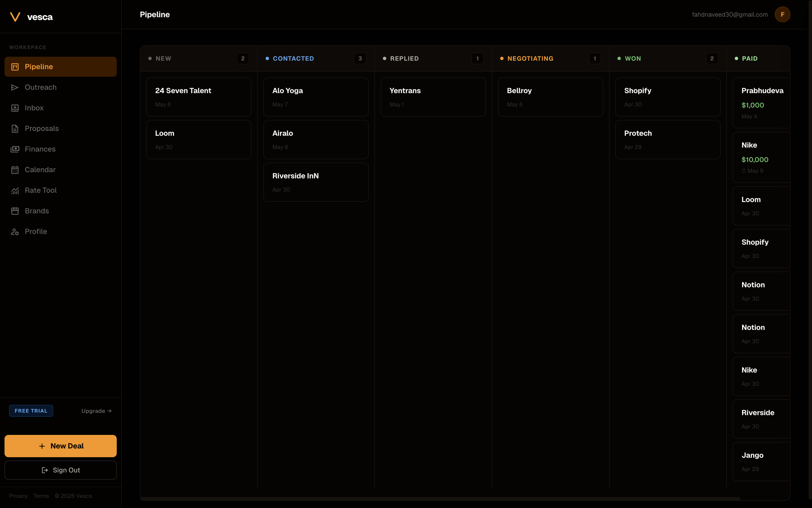Viewport: 812px width, 508px height.
Task: Click the Brands storefront icon
Action: tap(15, 211)
